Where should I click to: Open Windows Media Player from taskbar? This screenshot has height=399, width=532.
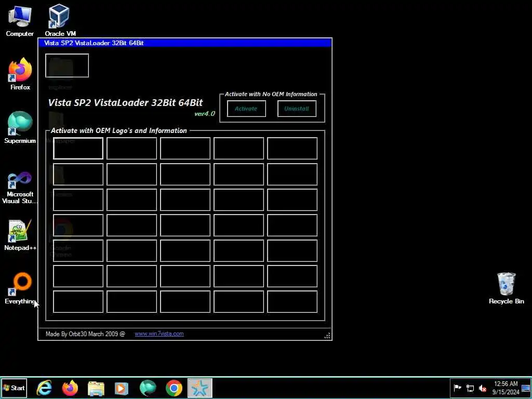[x=122, y=388]
